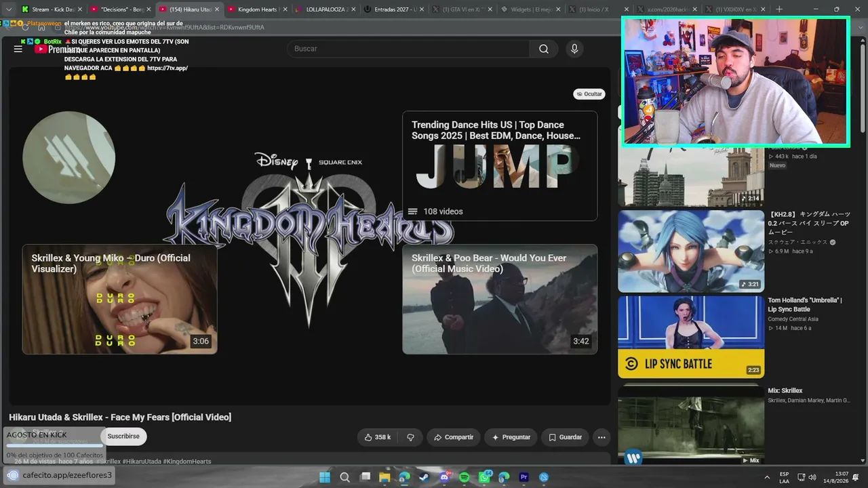The image size is (868, 488).
Task: Click the YouTube search magnifier button
Action: tap(544, 49)
